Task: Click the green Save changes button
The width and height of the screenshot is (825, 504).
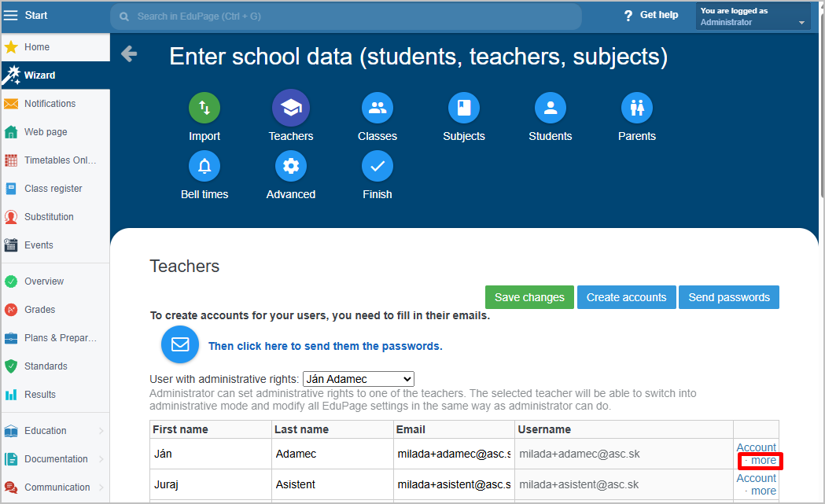Action: (x=529, y=297)
